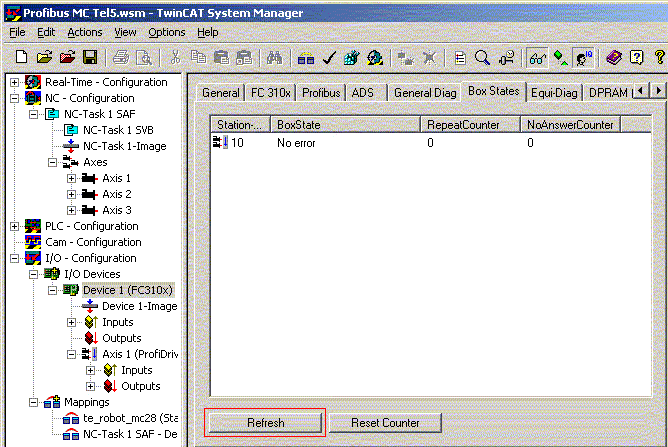Click the list document toolbar icon

click(x=460, y=57)
